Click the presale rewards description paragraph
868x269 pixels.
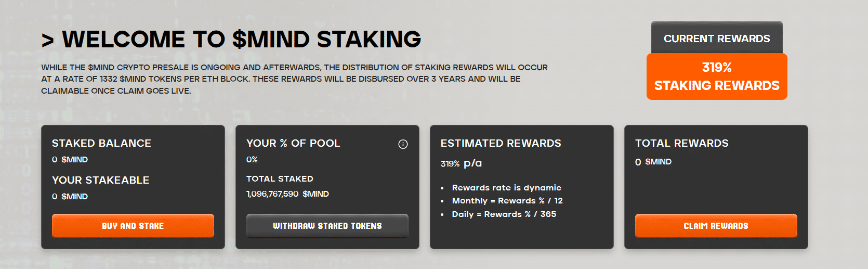point(294,79)
